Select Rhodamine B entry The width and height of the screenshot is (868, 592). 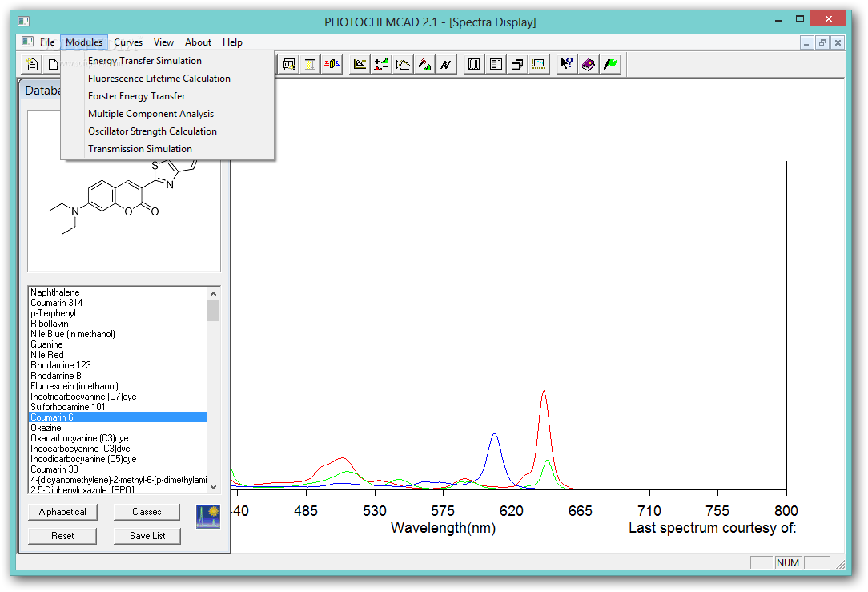coord(118,376)
